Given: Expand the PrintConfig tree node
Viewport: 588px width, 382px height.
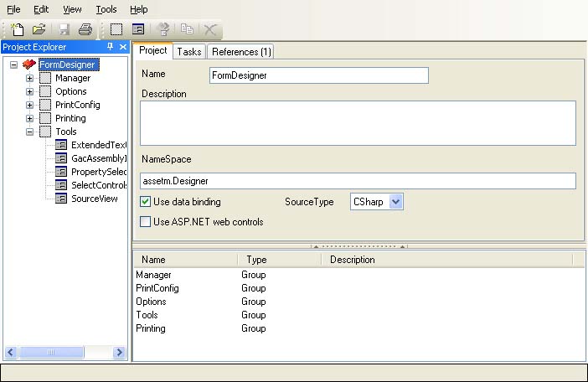Looking at the screenshot, I should click(30, 105).
